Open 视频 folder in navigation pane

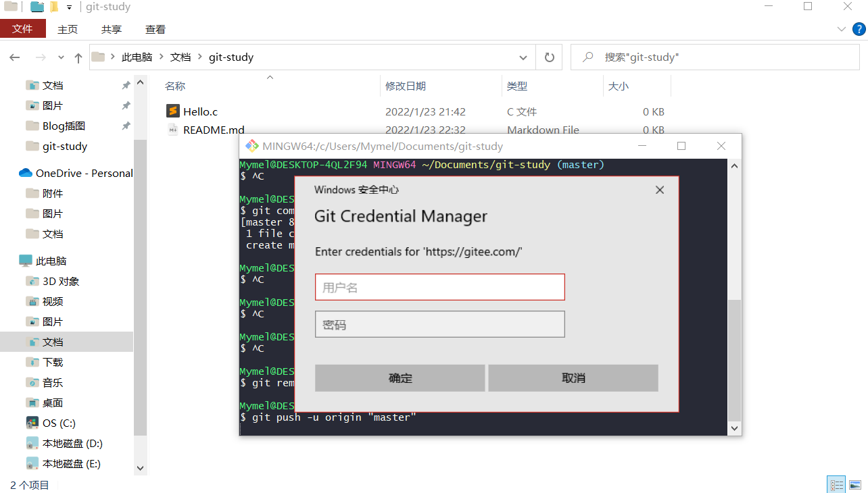53,301
